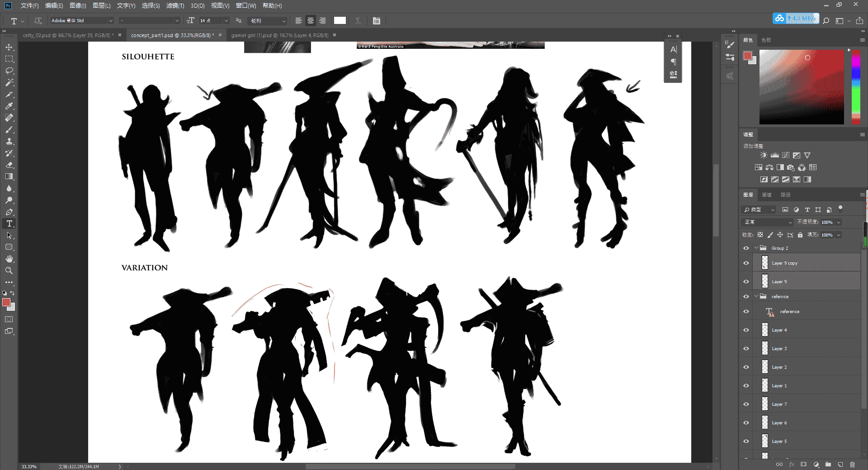
Task: Select the Pen tool
Action: (x=9, y=212)
